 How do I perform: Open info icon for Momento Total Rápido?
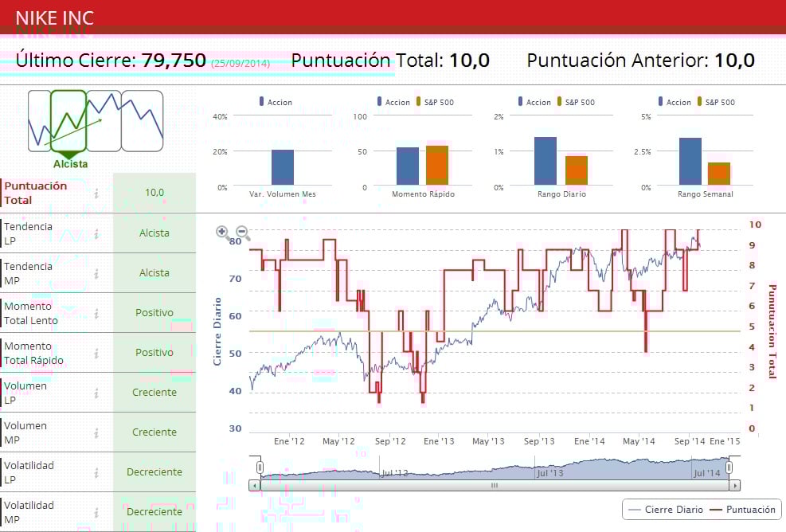tap(96, 353)
